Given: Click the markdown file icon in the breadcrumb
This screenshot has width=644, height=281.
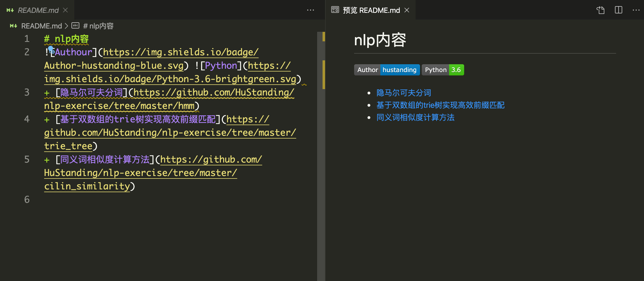Looking at the screenshot, I should click(13, 26).
